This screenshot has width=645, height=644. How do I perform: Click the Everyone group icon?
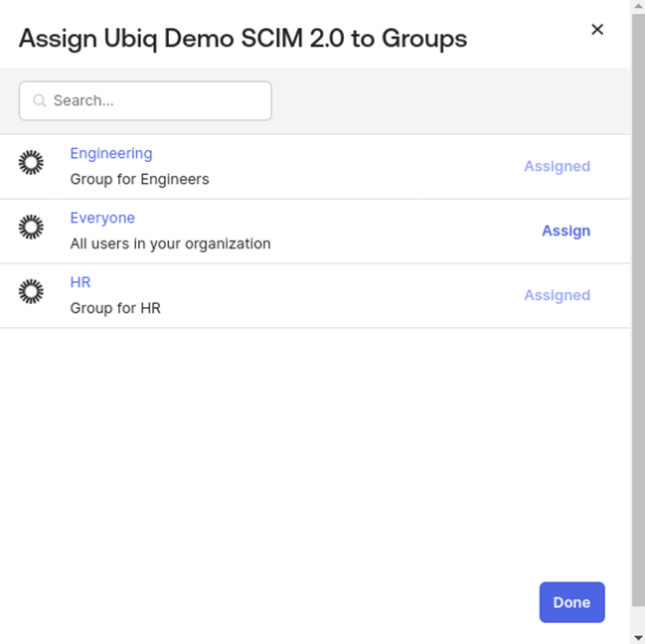click(31, 227)
